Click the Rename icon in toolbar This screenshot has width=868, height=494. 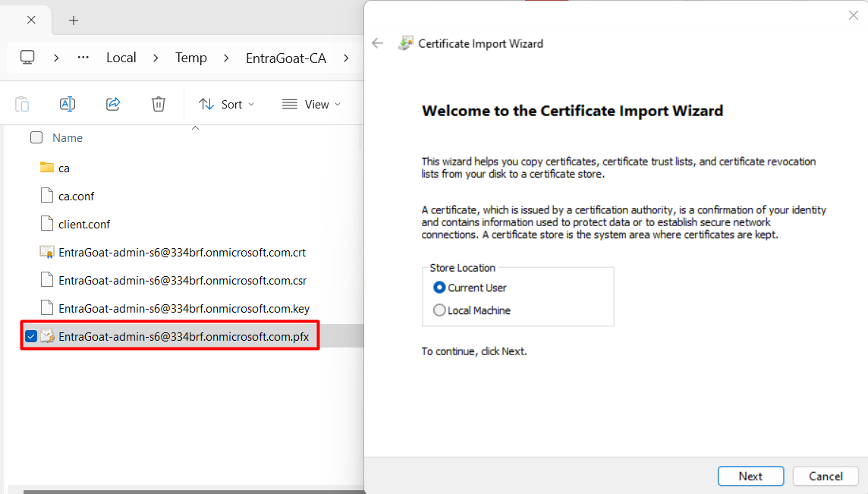(x=68, y=104)
